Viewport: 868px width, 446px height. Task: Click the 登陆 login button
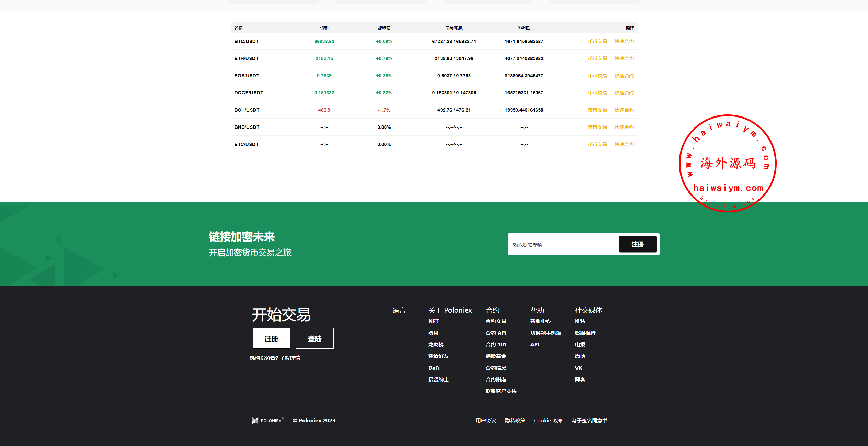pos(315,338)
